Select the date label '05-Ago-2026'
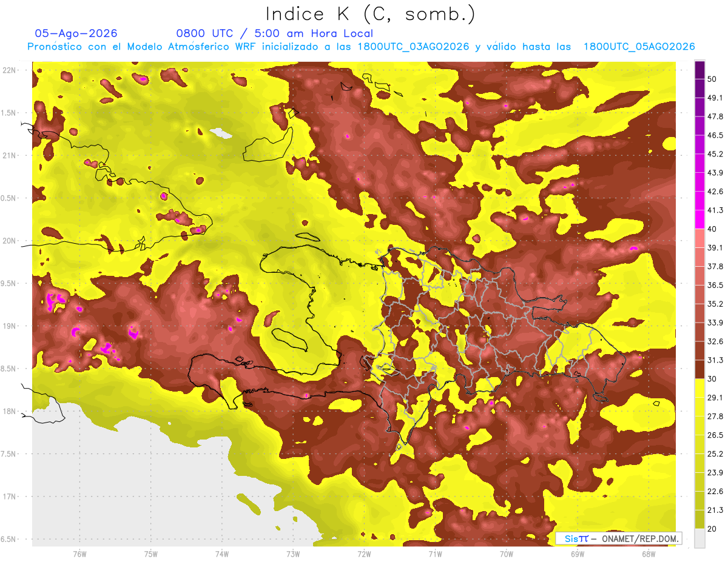 (76, 33)
